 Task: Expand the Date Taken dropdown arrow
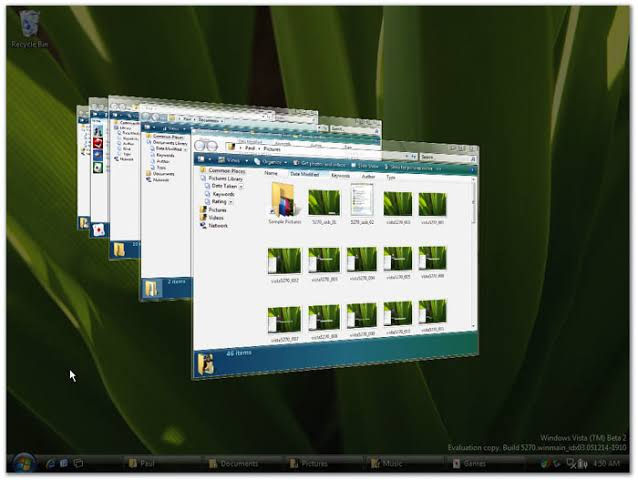point(241,187)
